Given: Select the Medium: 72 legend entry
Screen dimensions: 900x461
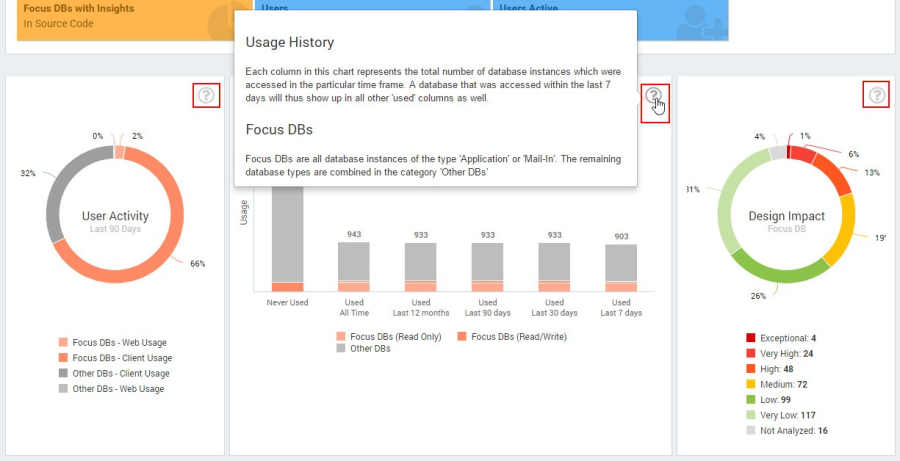Looking at the screenshot, I should click(x=780, y=384).
